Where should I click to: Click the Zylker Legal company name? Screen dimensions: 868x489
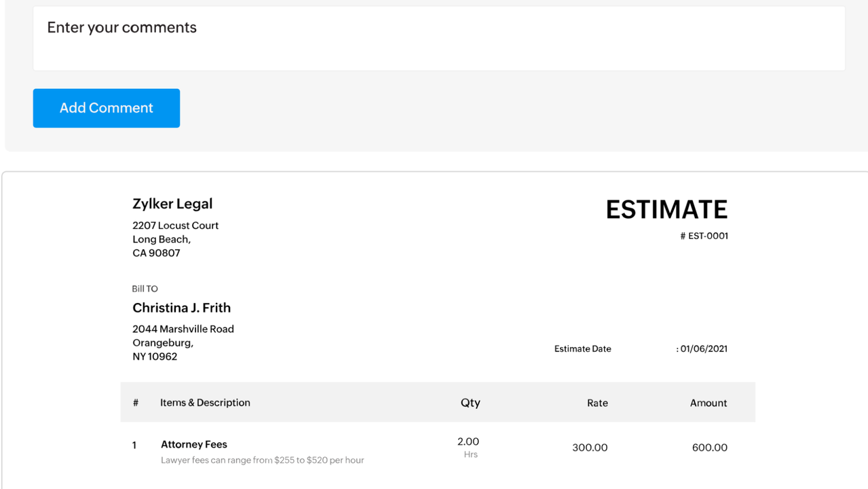pyautogui.click(x=172, y=204)
